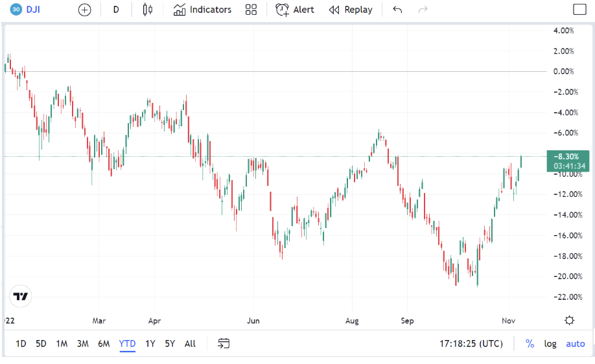The width and height of the screenshot is (595, 364).
Task: Open the timezone menu showing 17:18:25 (UTC)
Action: [x=471, y=344]
